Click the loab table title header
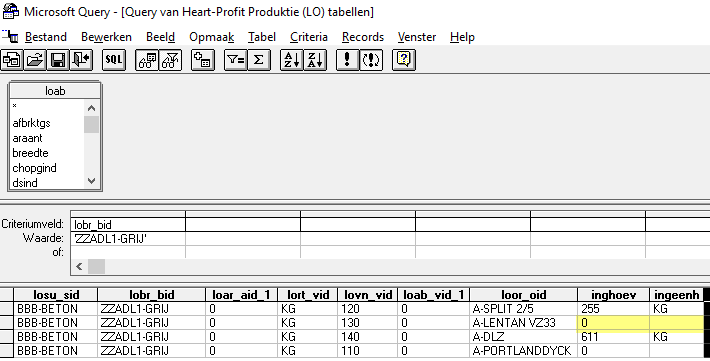 (x=55, y=91)
